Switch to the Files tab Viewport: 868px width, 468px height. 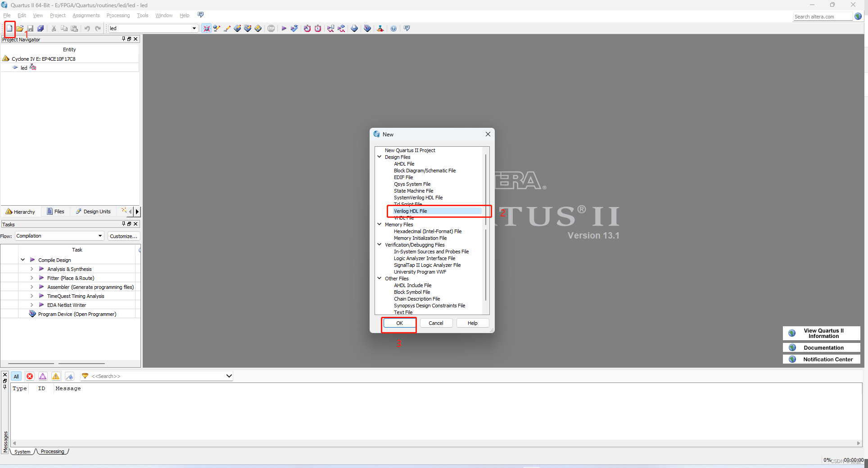coord(56,211)
